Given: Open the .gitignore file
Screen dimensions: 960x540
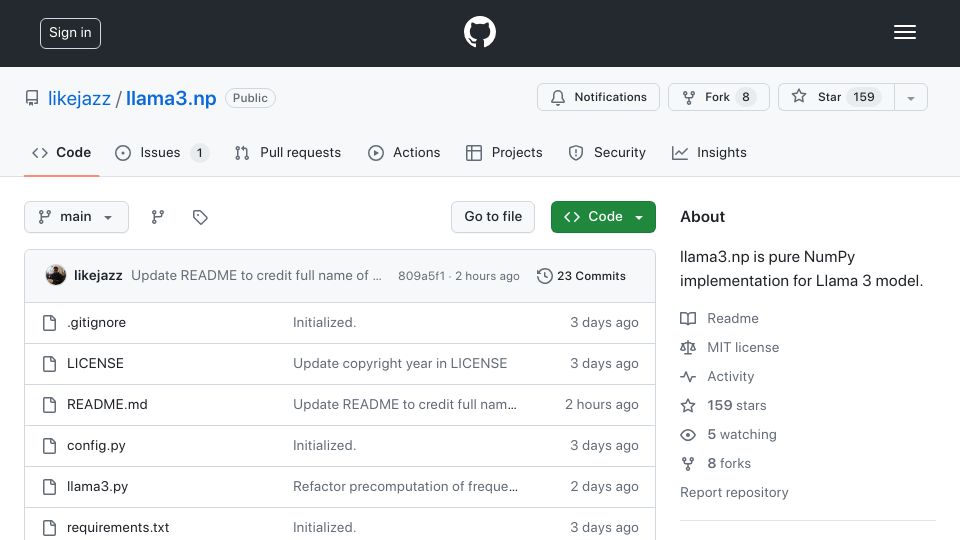Looking at the screenshot, I should tap(96, 323).
